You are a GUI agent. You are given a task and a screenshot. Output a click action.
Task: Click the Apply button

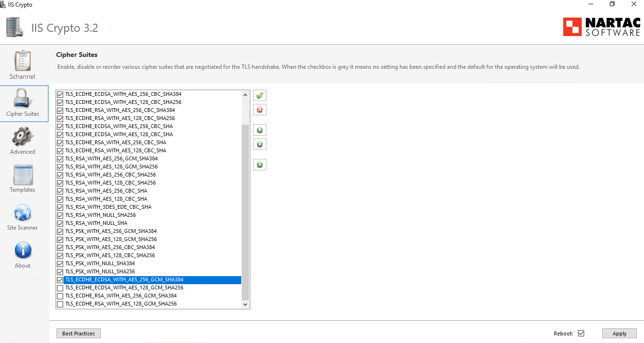[619, 334]
